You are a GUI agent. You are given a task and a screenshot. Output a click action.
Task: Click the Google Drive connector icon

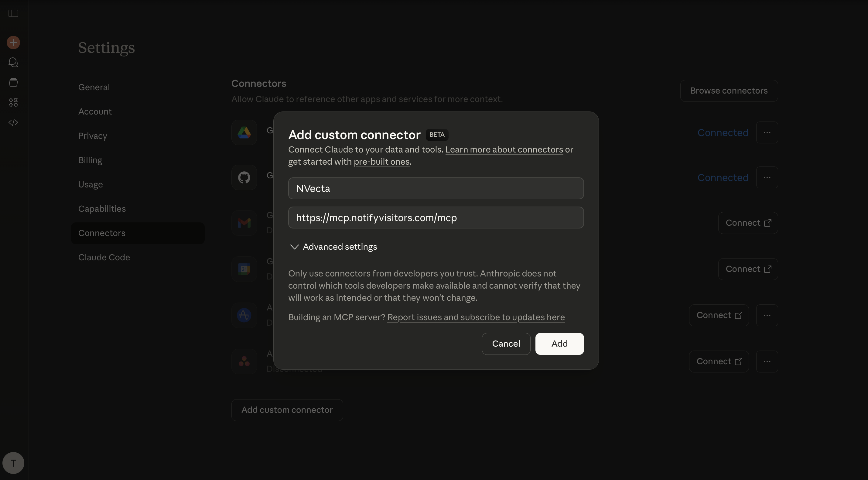(244, 132)
